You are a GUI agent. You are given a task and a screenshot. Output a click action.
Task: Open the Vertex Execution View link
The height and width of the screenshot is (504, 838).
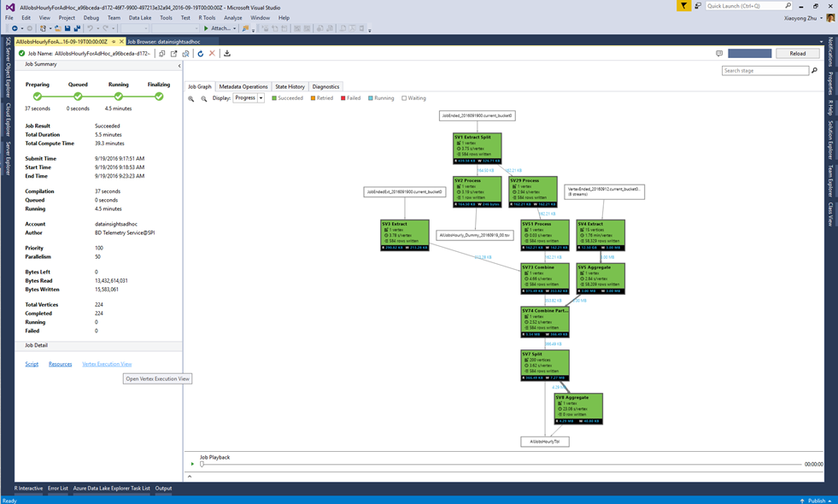click(x=108, y=364)
